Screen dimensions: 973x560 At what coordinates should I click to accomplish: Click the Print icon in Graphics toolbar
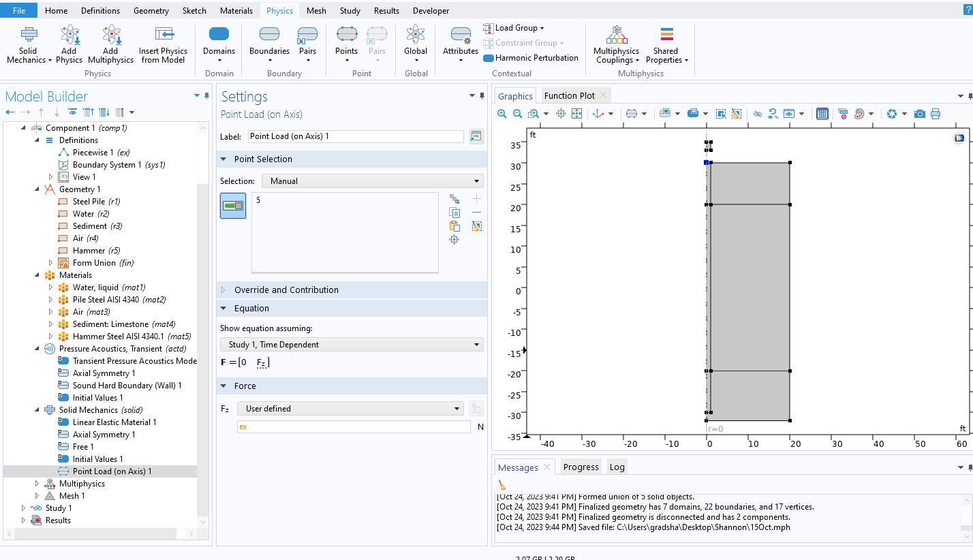pos(936,114)
